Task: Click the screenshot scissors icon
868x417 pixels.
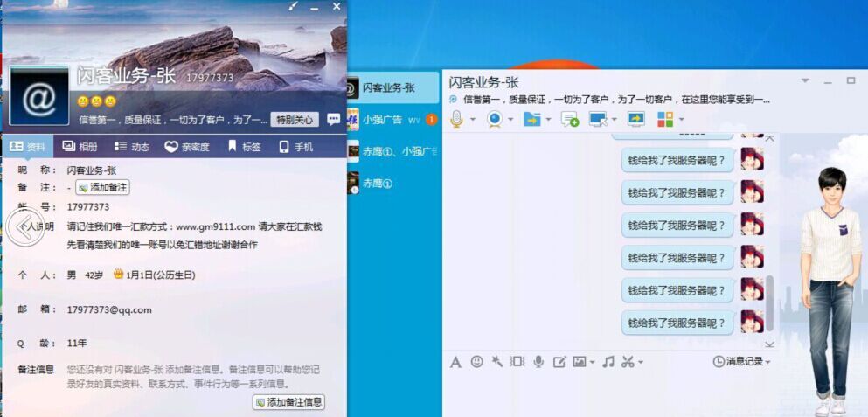Action: tap(628, 362)
